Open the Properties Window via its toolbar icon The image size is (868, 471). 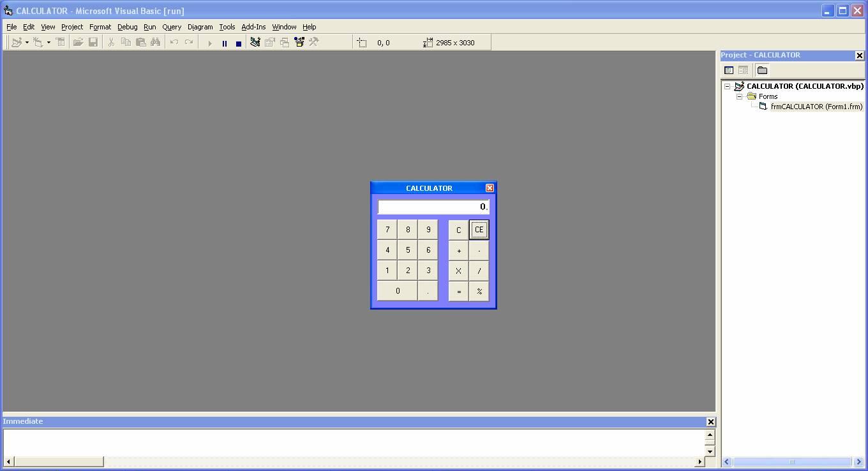click(x=269, y=42)
